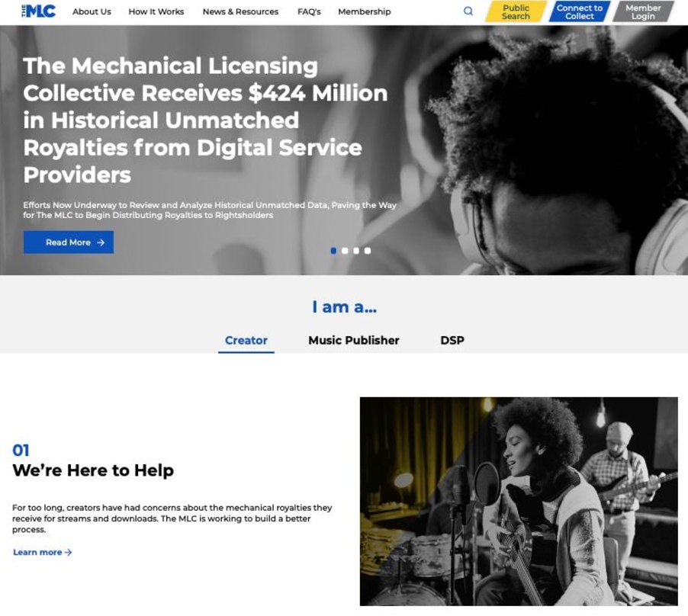Click the singer recording studio image

519,502
